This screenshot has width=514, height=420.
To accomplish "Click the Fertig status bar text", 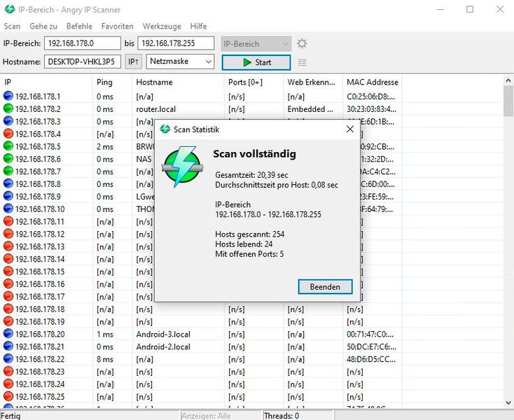I will tap(11, 415).
